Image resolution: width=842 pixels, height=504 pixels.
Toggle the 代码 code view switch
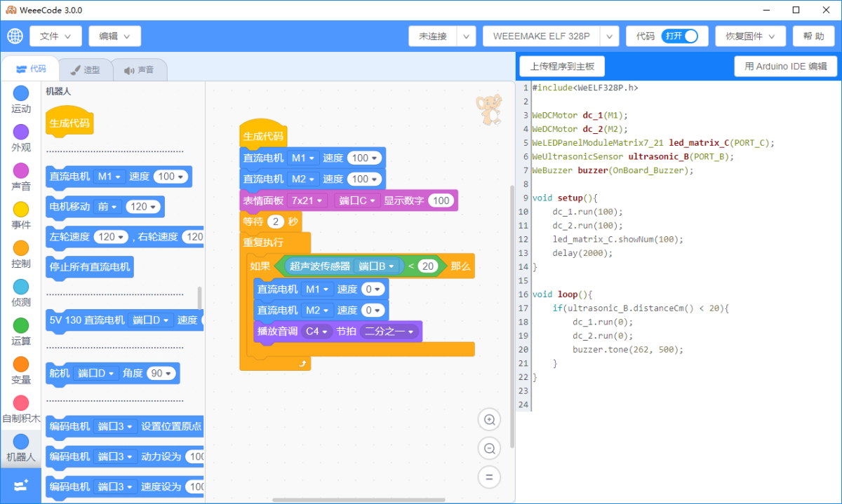[x=679, y=36]
